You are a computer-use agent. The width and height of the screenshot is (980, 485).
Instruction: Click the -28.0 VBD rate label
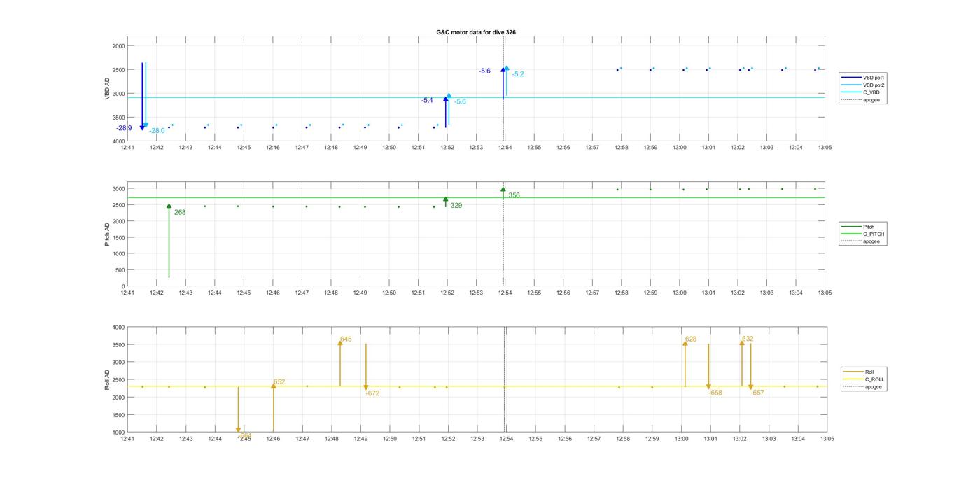pyautogui.click(x=157, y=131)
